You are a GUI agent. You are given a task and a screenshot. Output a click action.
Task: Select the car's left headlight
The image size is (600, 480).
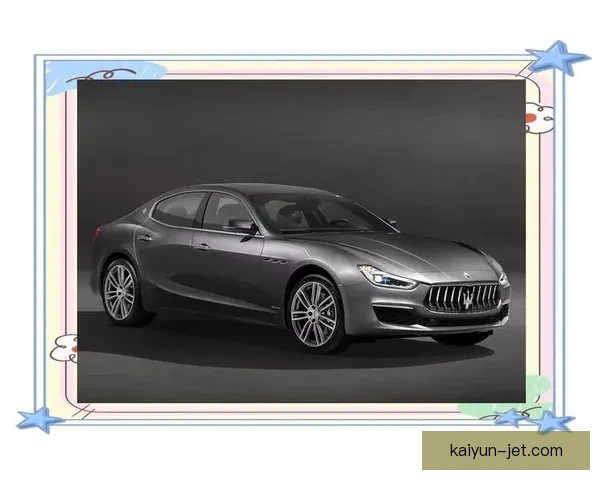tap(386, 277)
